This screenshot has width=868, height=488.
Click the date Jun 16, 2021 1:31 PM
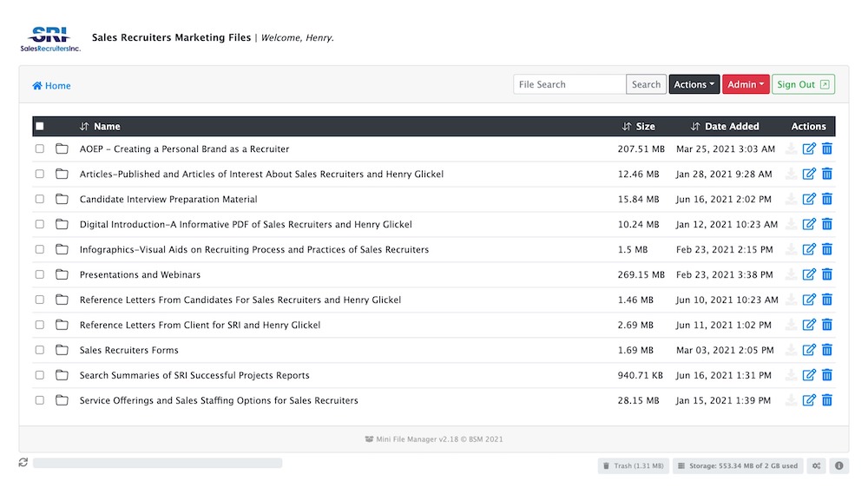pyautogui.click(x=723, y=375)
